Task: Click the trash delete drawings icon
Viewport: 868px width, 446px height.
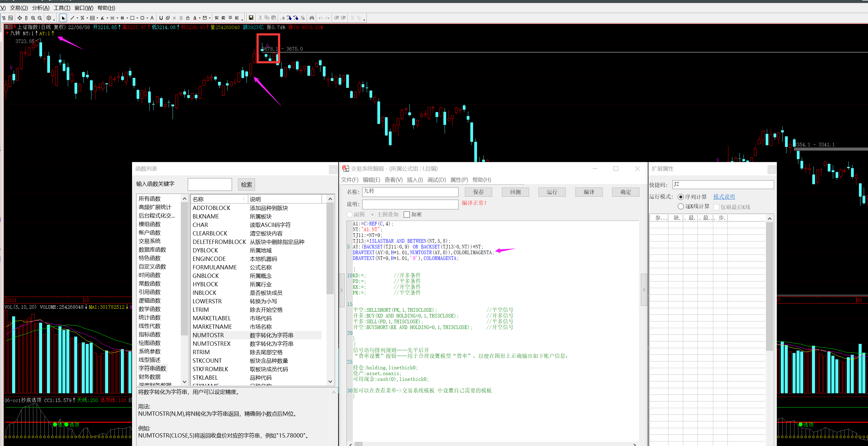Action: [x=181, y=18]
